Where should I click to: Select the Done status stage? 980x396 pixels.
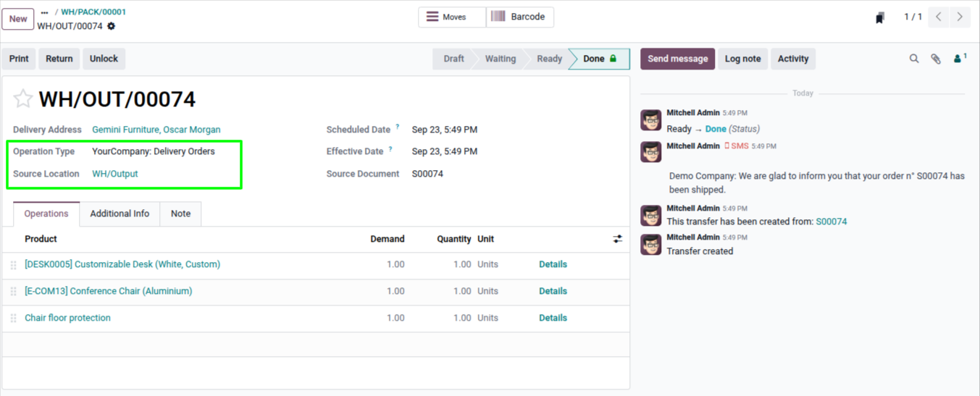tap(600, 59)
